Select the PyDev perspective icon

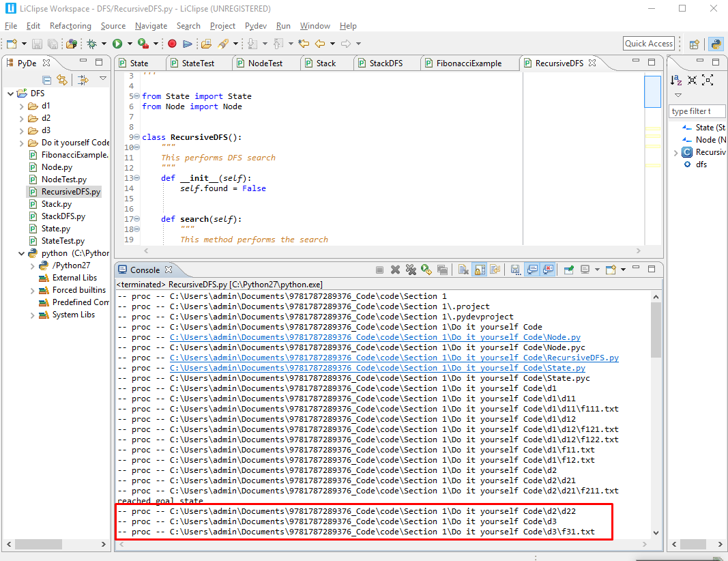[716, 44]
